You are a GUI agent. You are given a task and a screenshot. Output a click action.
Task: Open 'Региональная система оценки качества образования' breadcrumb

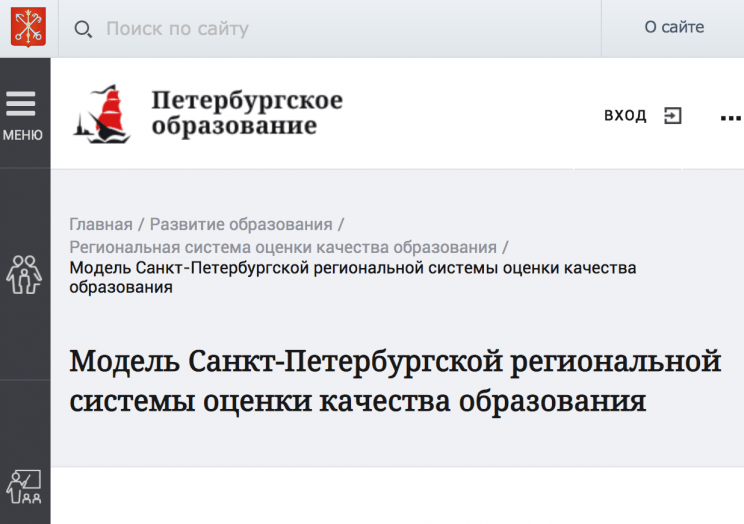[x=283, y=247]
